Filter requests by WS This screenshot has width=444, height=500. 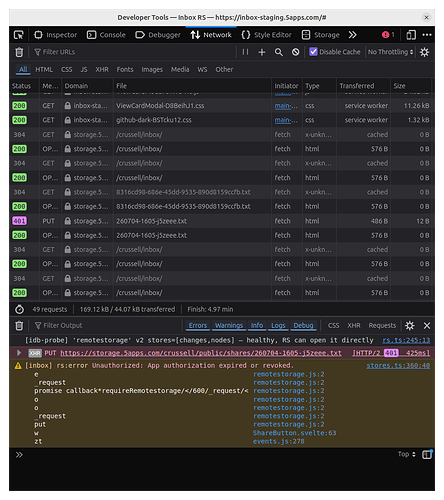(x=202, y=69)
